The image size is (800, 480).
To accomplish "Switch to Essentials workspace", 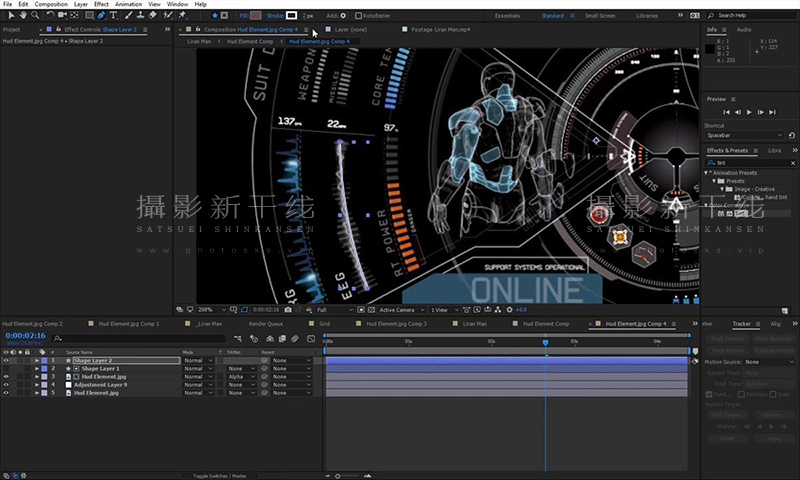I will point(507,16).
